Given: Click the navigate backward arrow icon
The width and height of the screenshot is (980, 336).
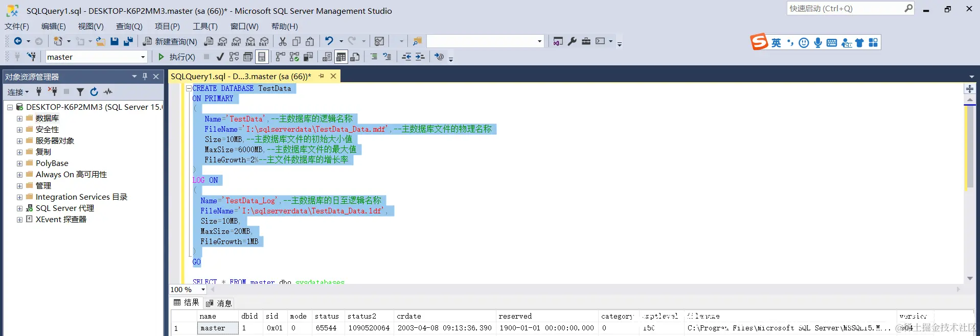Looking at the screenshot, I should pyautogui.click(x=18, y=41).
